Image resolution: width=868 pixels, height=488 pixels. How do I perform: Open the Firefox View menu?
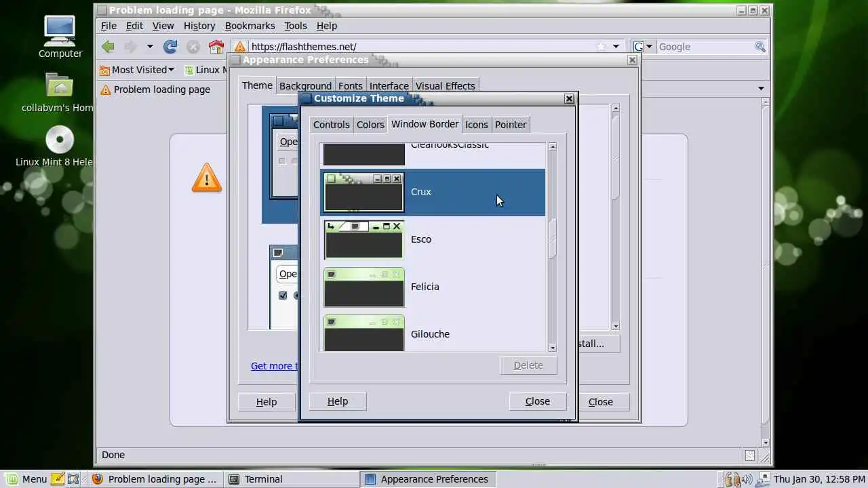pos(163,26)
